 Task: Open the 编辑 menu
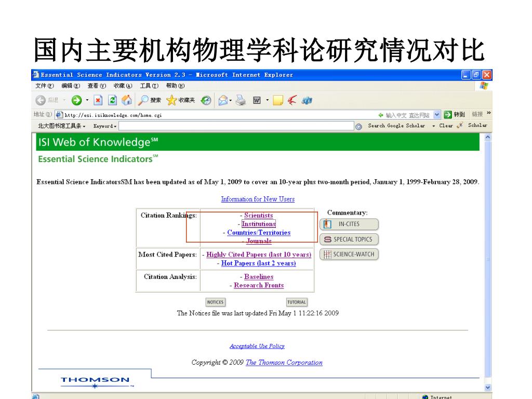71,86
